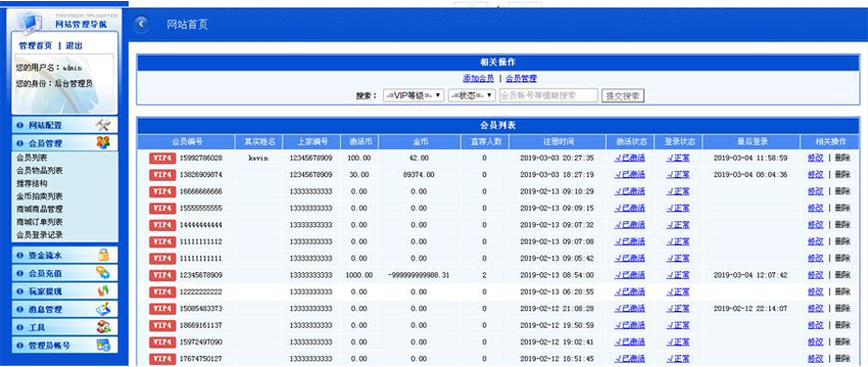Click the real name kevin
This screenshot has width=868, height=367.
pyautogui.click(x=258, y=158)
